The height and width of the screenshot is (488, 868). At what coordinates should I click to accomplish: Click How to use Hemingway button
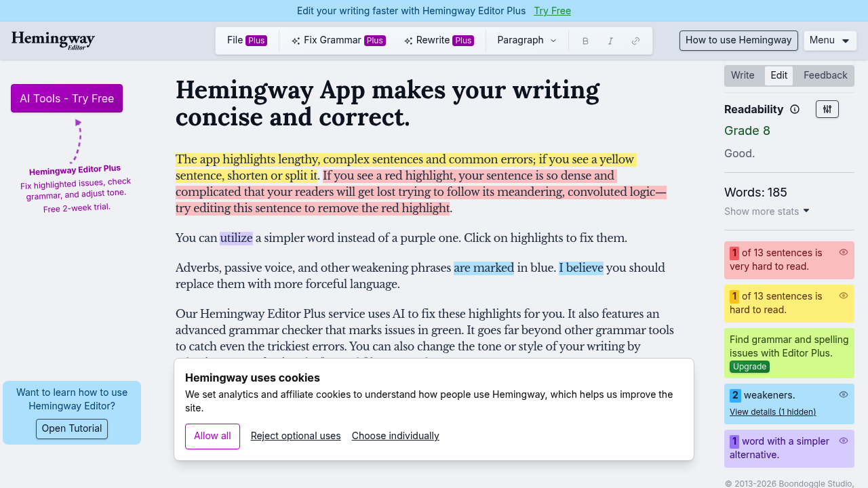pyautogui.click(x=738, y=41)
